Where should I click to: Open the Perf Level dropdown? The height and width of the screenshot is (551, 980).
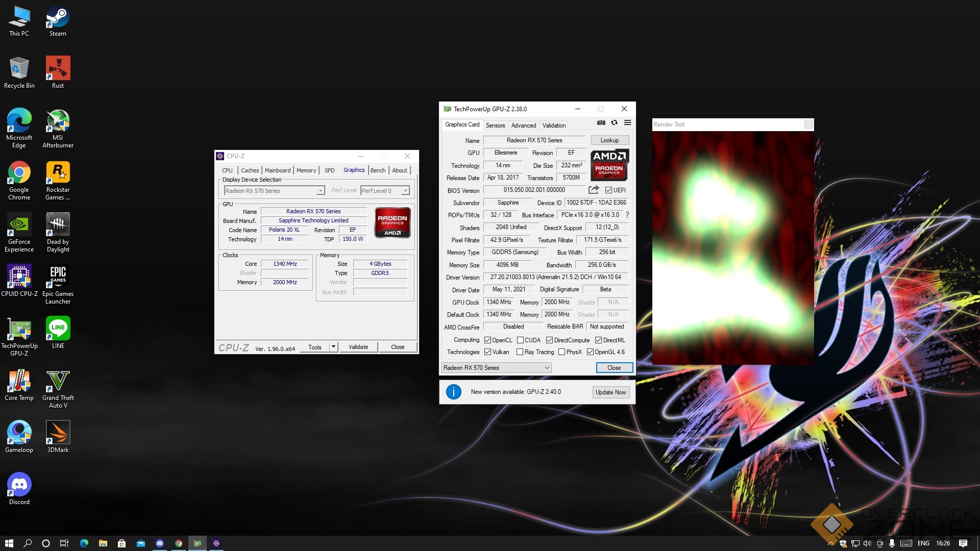point(405,191)
